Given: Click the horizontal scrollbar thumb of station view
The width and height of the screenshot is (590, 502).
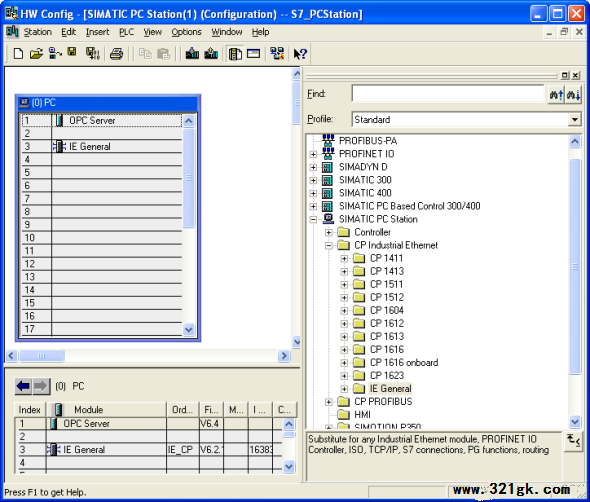Looking at the screenshot, I should [41, 356].
